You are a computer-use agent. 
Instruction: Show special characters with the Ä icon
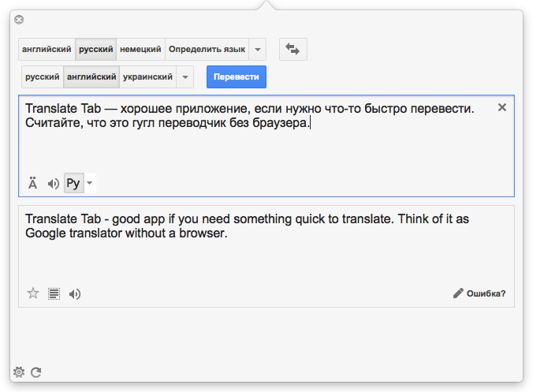pyautogui.click(x=32, y=183)
